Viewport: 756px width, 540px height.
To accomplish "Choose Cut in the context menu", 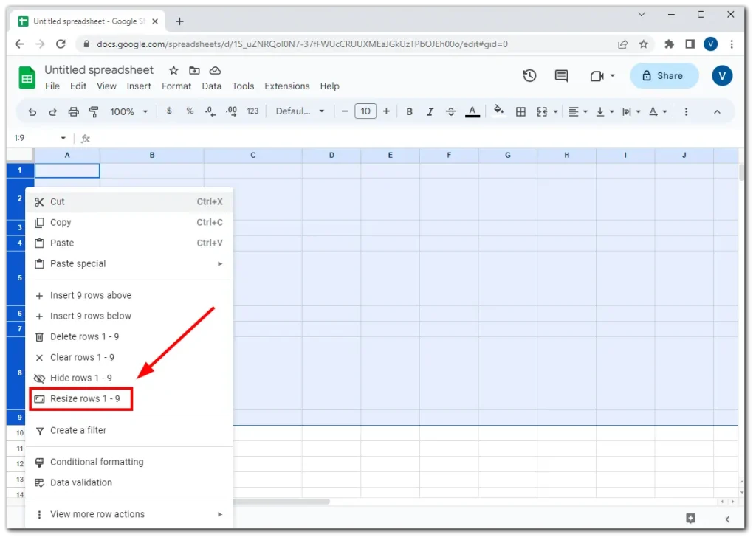I will pos(129,202).
